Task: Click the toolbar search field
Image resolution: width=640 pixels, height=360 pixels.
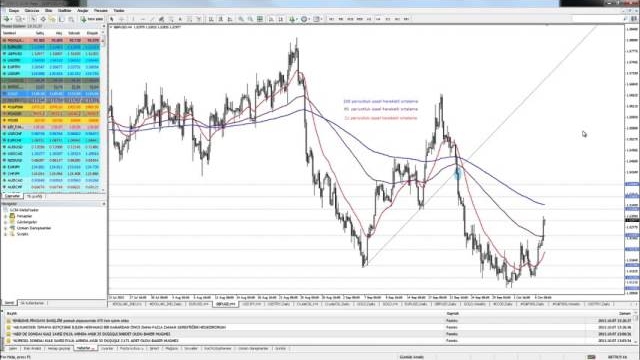Action: pos(600,19)
